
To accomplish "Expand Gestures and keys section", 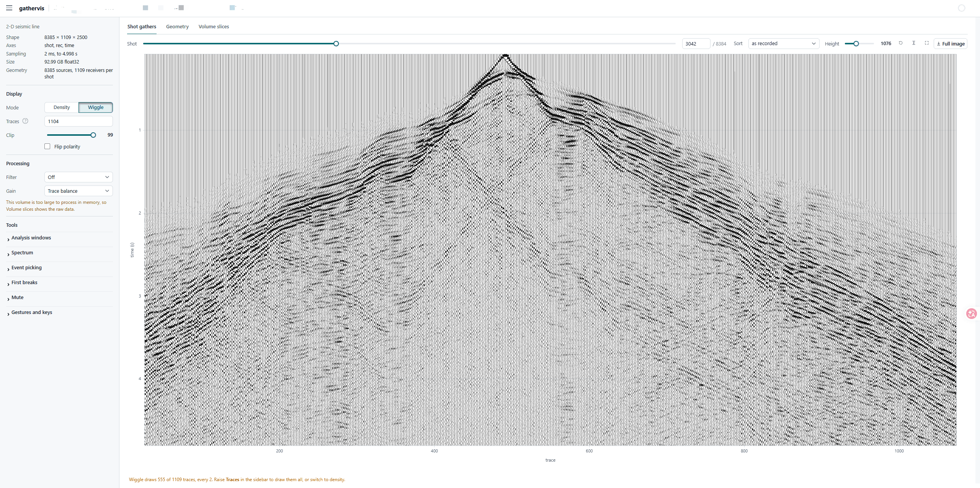I will (x=59, y=312).
